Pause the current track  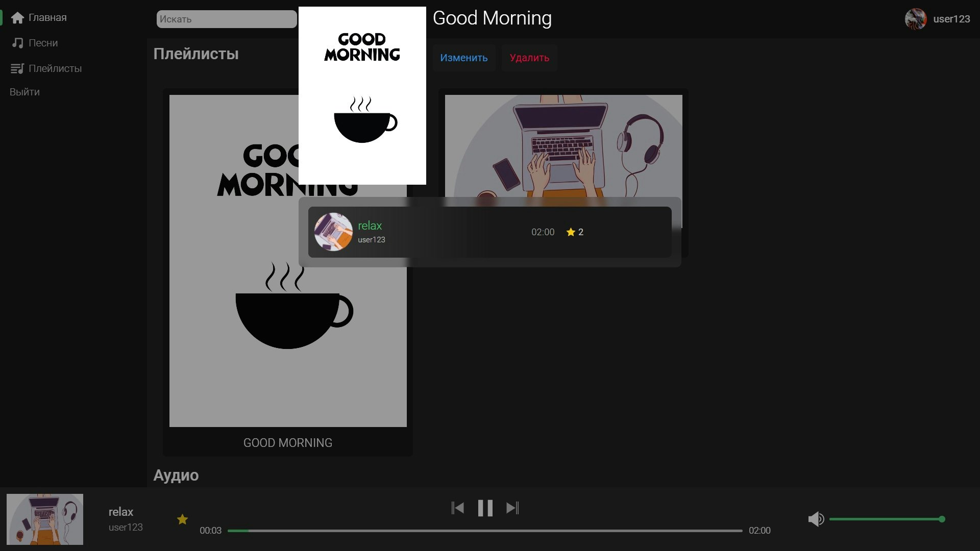click(x=485, y=508)
